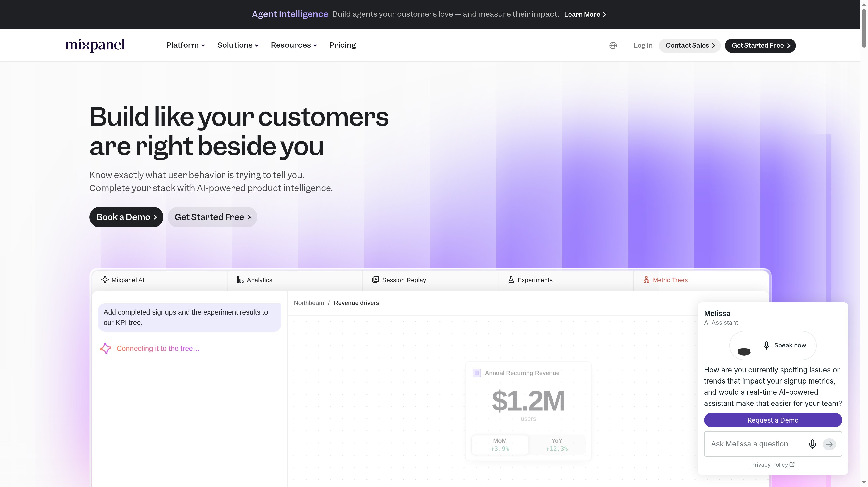The width and height of the screenshot is (868, 487).
Task: Click the bar chart icon beside Analytics
Action: pos(240,280)
